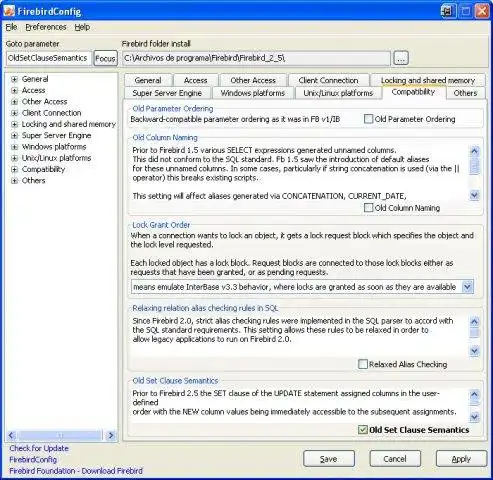Viewport: 493px width, 480px height.
Task: Open Firebird Foundation download link
Action: click(76, 471)
